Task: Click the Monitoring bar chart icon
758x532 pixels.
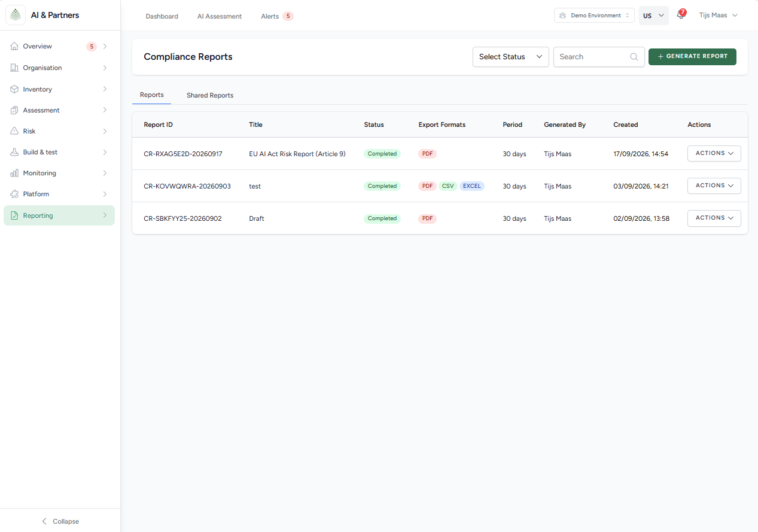Action: coord(14,173)
